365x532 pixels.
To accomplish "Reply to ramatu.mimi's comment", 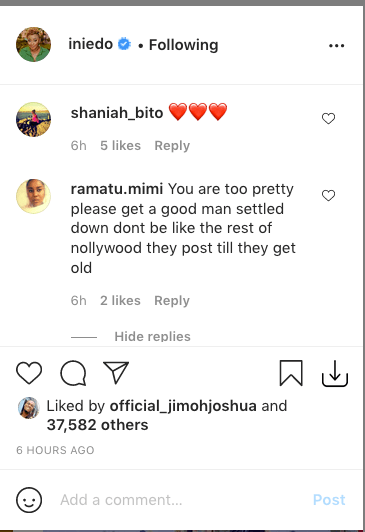I will tap(172, 301).
